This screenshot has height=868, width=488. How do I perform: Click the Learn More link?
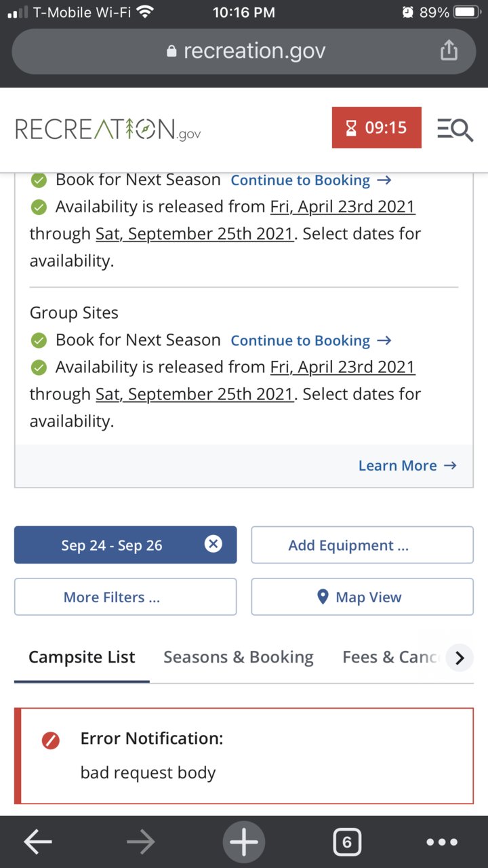pos(407,465)
